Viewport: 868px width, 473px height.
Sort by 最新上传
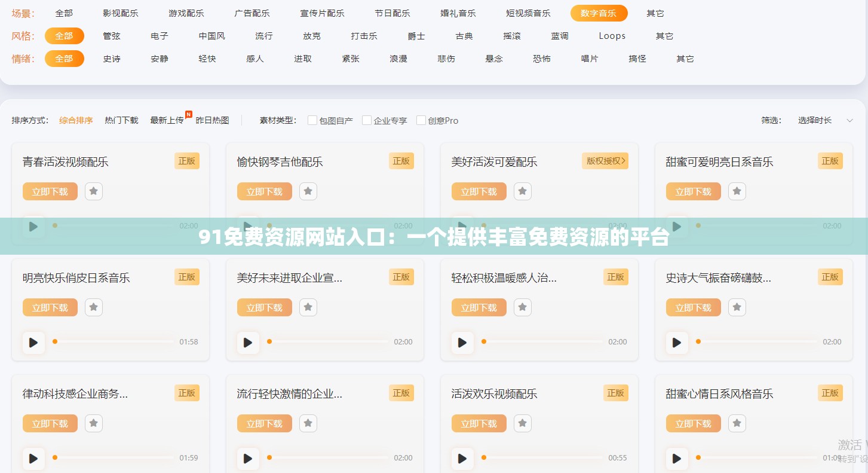point(167,120)
